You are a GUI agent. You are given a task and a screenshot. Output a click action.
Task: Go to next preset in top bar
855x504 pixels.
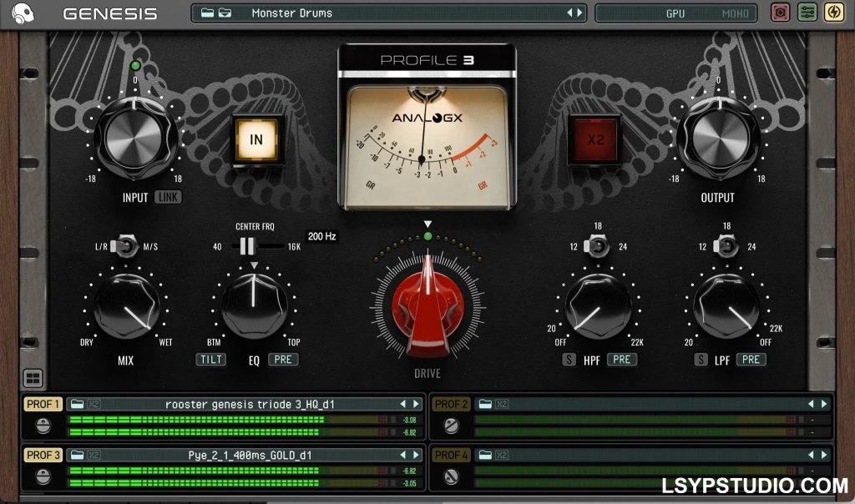click(579, 13)
